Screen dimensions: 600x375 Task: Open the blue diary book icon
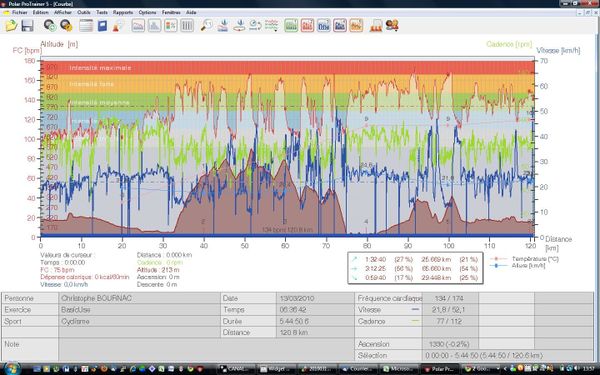click(102, 26)
